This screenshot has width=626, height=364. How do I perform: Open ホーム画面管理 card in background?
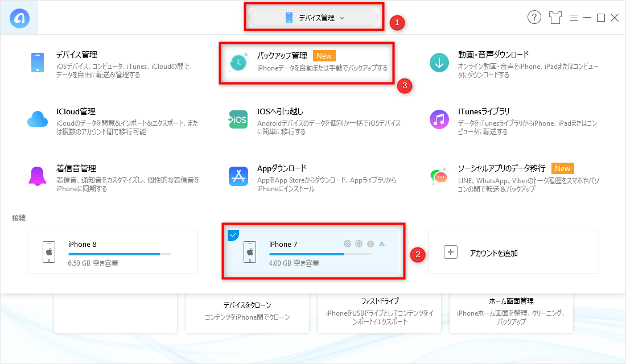(x=512, y=313)
